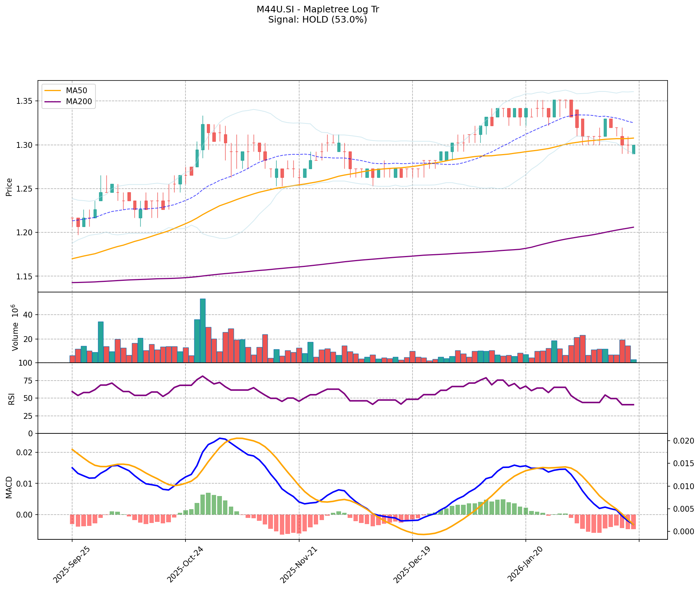Click the purple MA200 legend line swatch

pyautogui.click(x=52, y=102)
